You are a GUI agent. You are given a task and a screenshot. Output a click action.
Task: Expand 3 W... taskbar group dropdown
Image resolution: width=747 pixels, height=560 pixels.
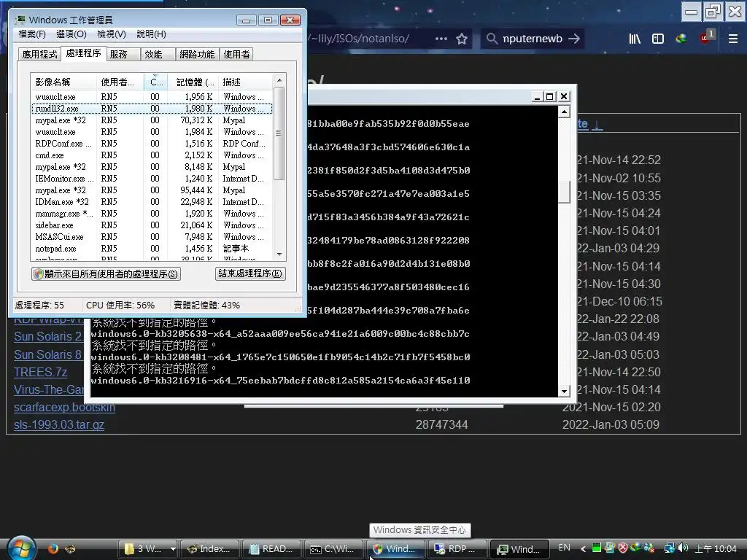tap(173, 548)
